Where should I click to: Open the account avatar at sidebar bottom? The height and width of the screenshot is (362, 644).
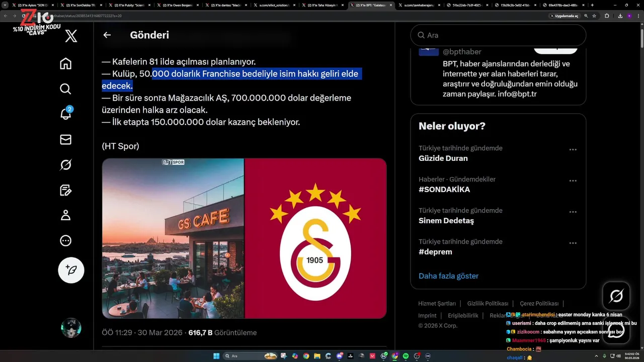[71, 328]
